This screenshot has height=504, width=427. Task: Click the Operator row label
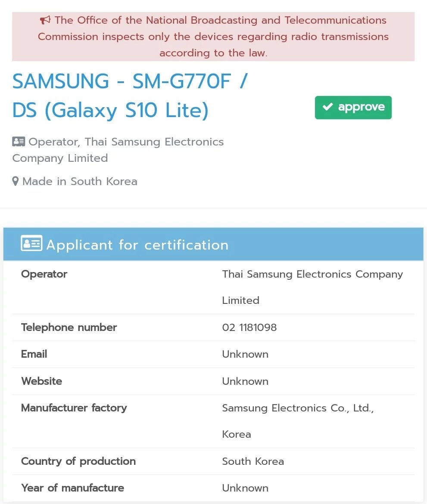(44, 274)
